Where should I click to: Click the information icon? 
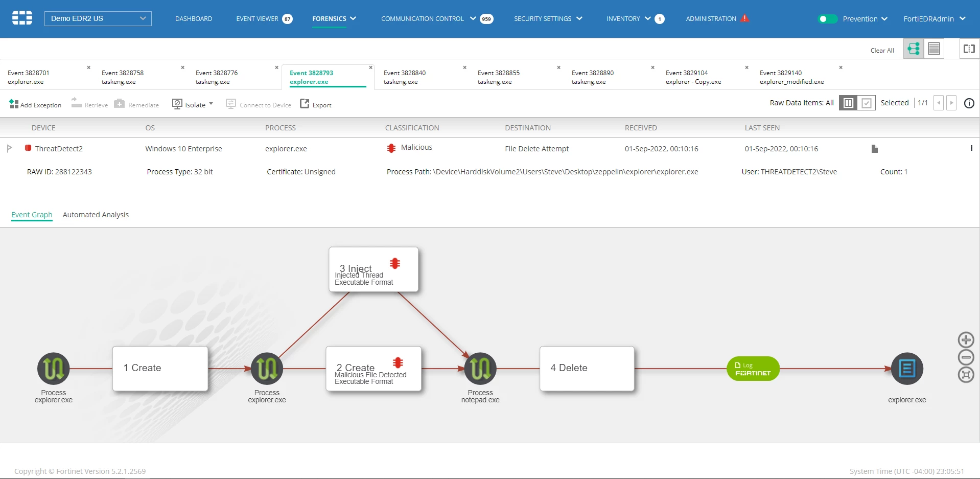coord(969,103)
